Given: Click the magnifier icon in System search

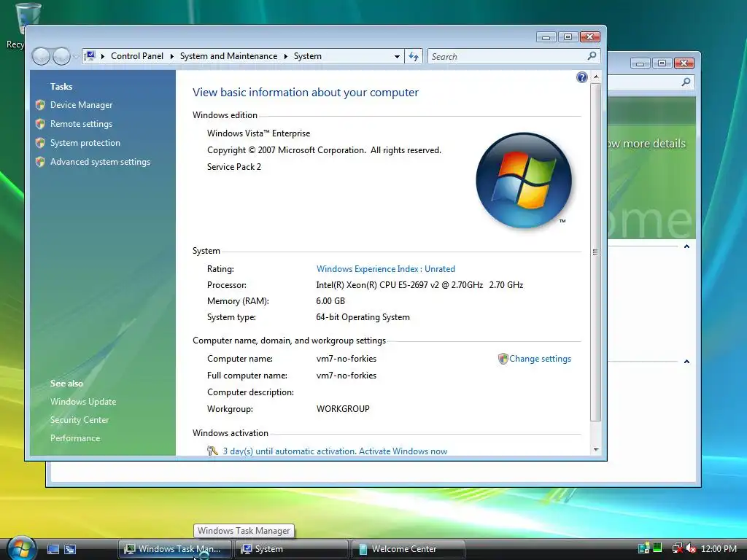Looking at the screenshot, I should pos(592,56).
